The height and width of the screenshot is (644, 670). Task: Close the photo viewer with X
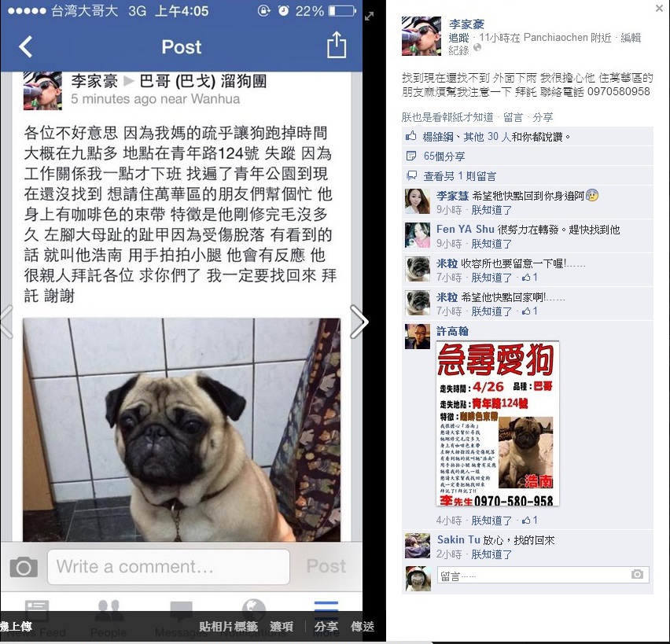pyautogui.click(x=659, y=8)
